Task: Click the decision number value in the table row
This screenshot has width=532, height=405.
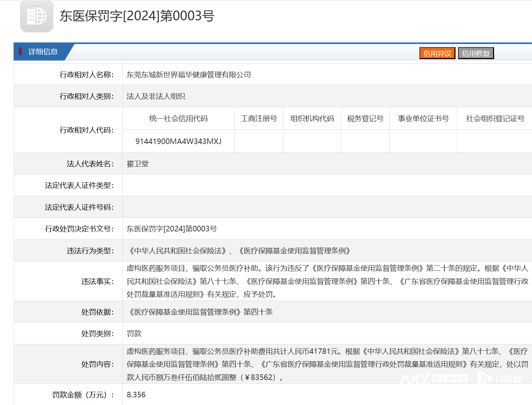Action: pos(171,229)
